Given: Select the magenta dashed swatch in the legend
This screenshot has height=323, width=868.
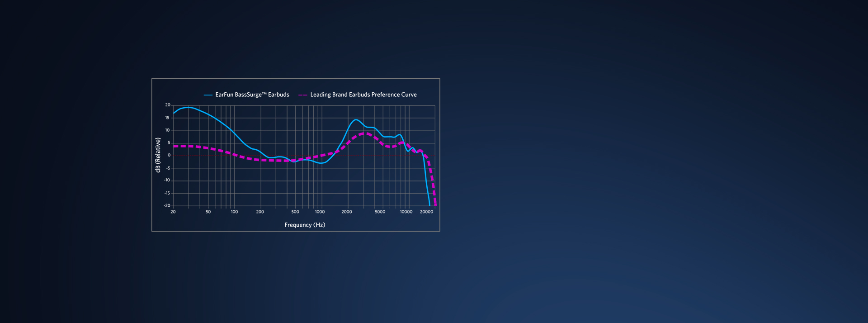Looking at the screenshot, I should 302,95.
